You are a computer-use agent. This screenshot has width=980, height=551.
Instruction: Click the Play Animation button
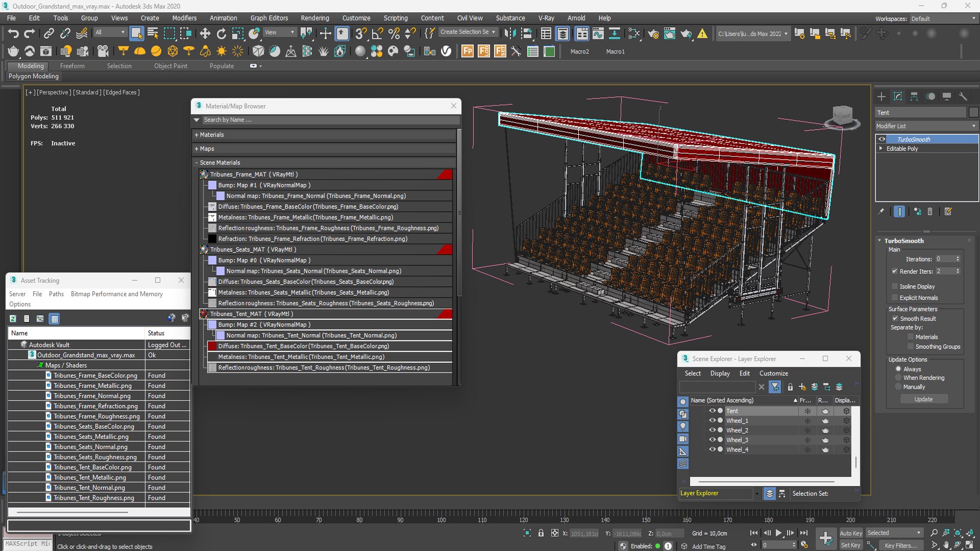[778, 533]
